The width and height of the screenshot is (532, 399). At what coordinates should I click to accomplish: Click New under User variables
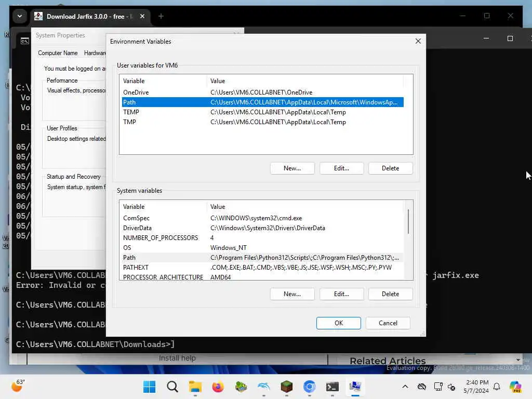click(x=292, y=168)
